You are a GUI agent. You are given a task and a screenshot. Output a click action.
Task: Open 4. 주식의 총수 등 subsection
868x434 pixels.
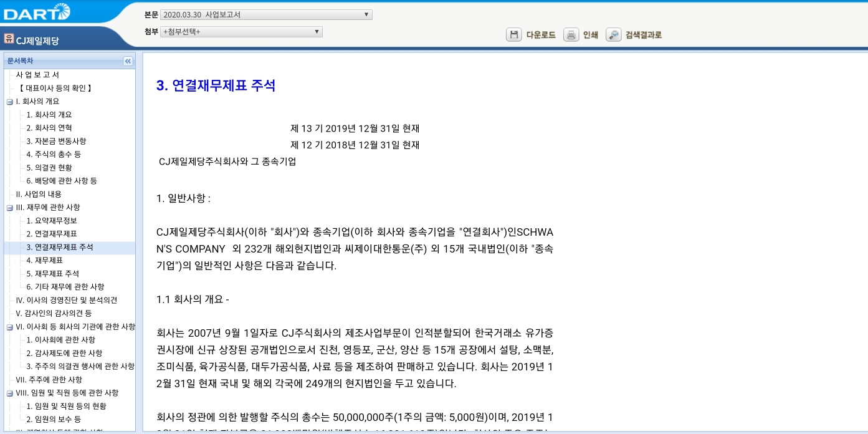[x=54, y=154]
